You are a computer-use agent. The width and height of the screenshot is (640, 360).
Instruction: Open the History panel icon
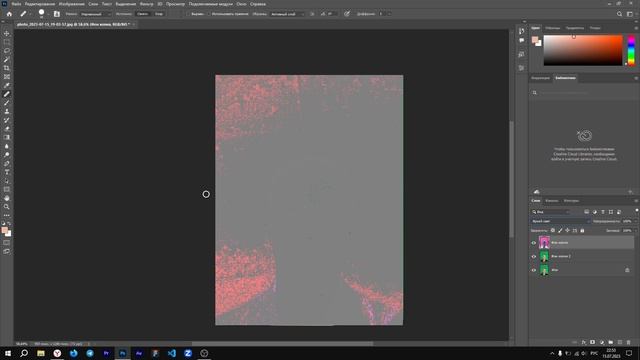(x=521, y=31)
